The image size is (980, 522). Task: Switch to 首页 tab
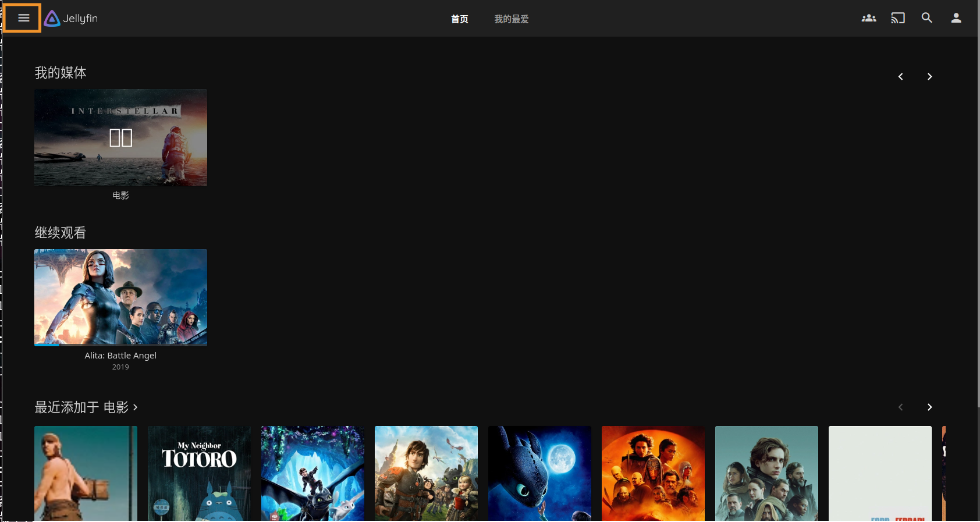(460, 19)
